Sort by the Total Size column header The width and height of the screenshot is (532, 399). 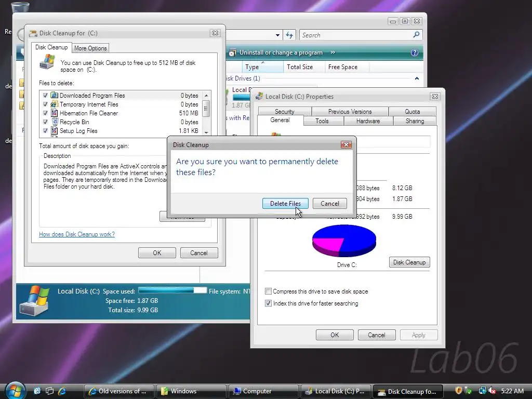coord(304,67)
